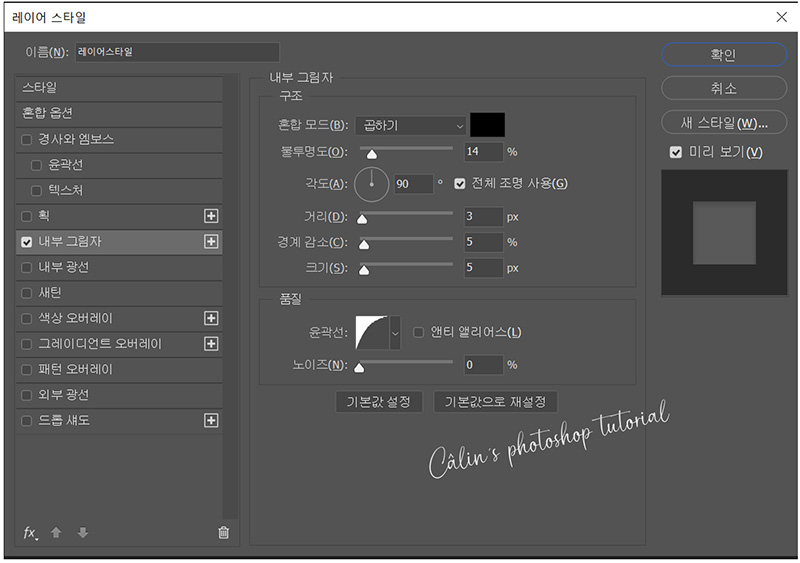Click the opacity value field showing 14
The height and width of the screenshot is (563, 800).
[x=483, y=152]
